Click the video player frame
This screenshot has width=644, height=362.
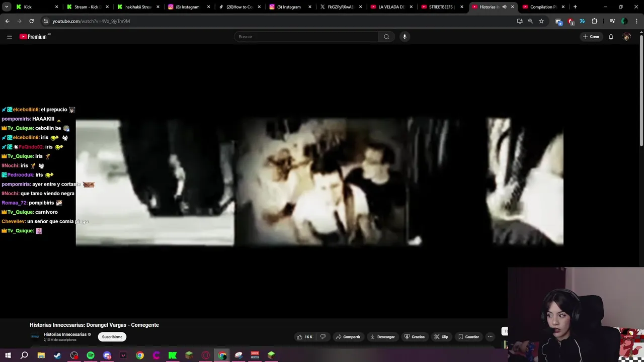click(319, 182)
